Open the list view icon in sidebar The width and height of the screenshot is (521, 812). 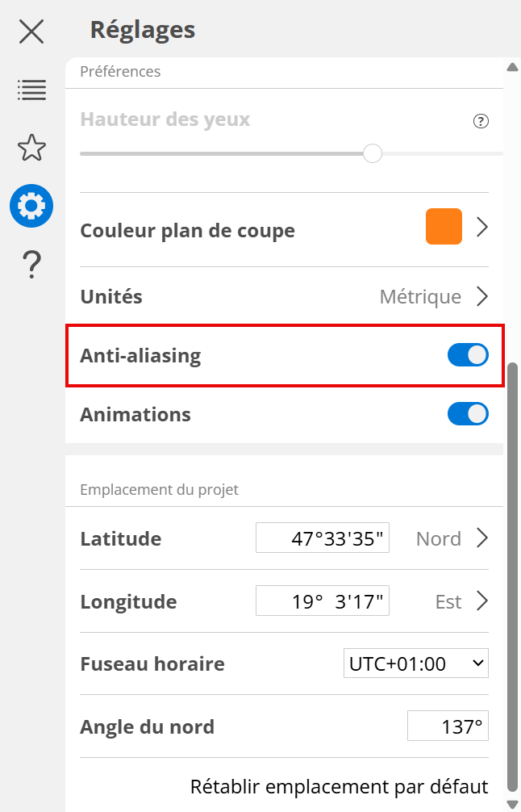31,90
